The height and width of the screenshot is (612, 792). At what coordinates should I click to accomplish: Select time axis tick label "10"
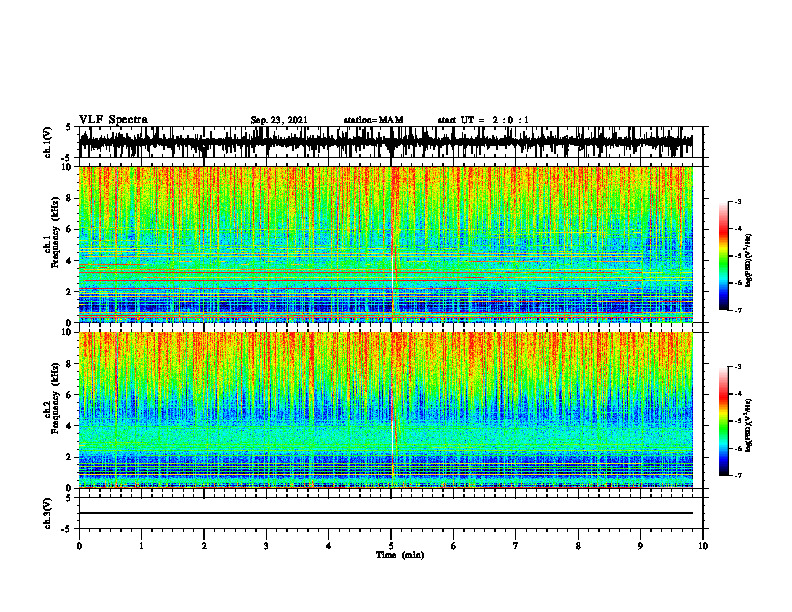click(x=703, y=546)
